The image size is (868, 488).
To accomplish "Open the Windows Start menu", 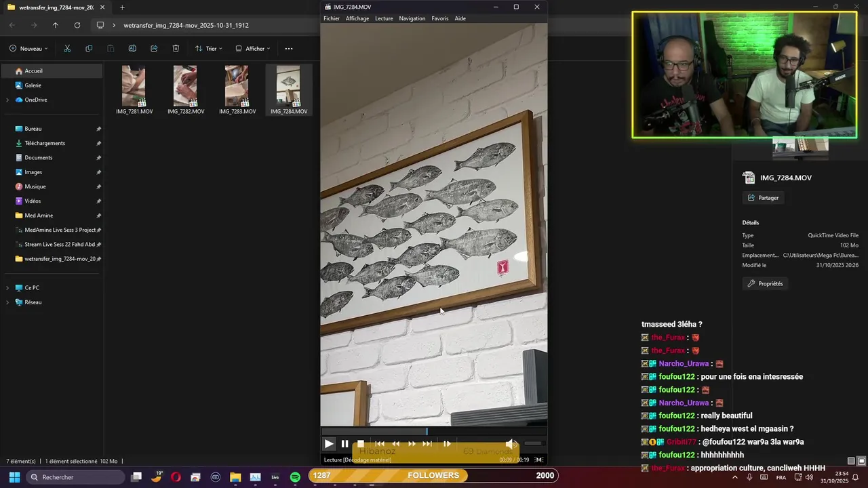I will (x=14, y=477).
